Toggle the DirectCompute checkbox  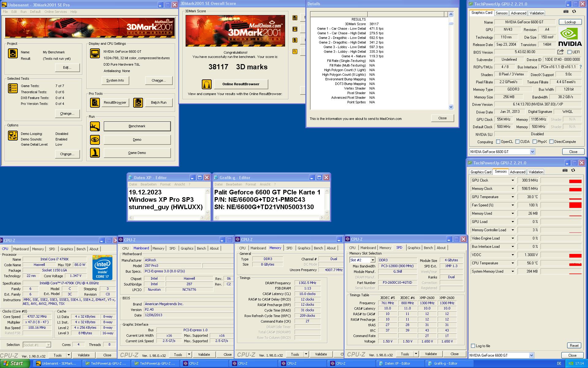click(551, 142)
